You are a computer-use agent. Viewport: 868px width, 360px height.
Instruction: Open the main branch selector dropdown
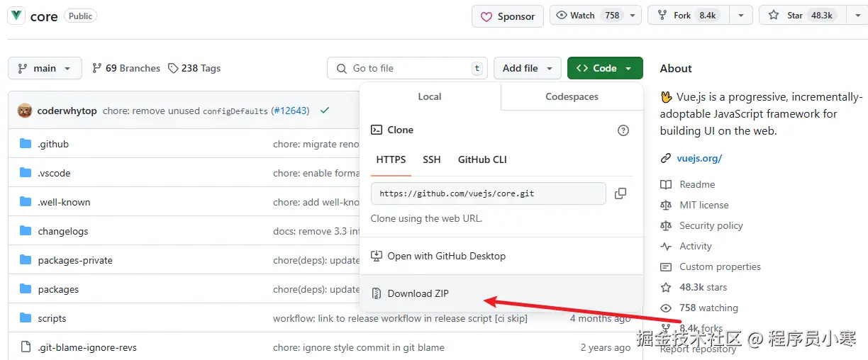pyautogui.click(x=45, y=68)
